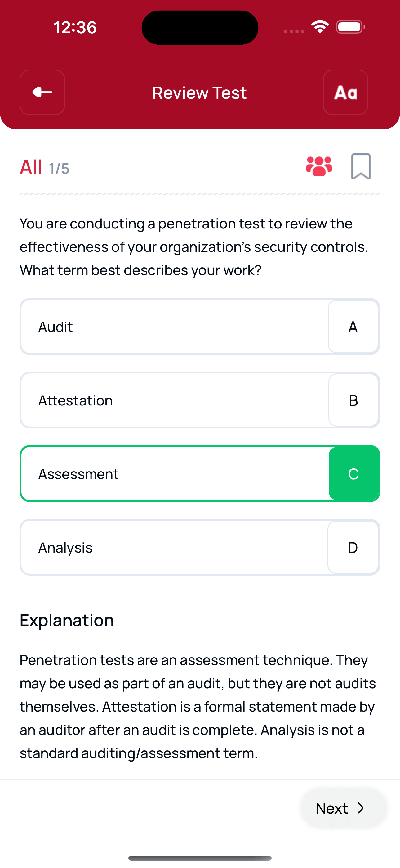Select the Analysis answer option
The height and width of the screenshot is (868, 400).
(x=174, y=548)
